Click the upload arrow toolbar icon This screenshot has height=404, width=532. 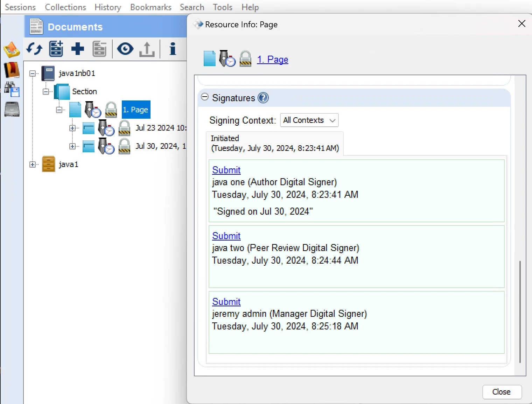[x=147, y=49]
